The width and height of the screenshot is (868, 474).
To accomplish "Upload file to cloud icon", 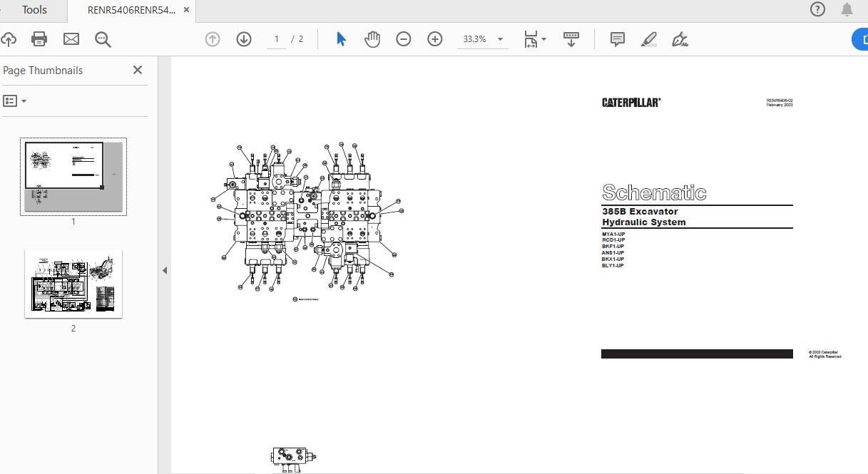I will point(8,39).
